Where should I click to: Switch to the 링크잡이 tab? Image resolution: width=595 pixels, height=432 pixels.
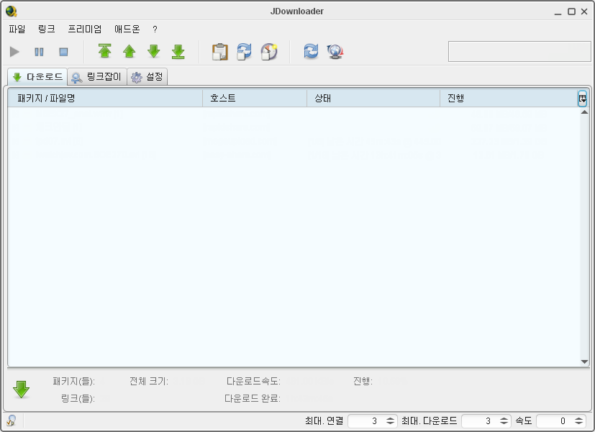[97, 77]
